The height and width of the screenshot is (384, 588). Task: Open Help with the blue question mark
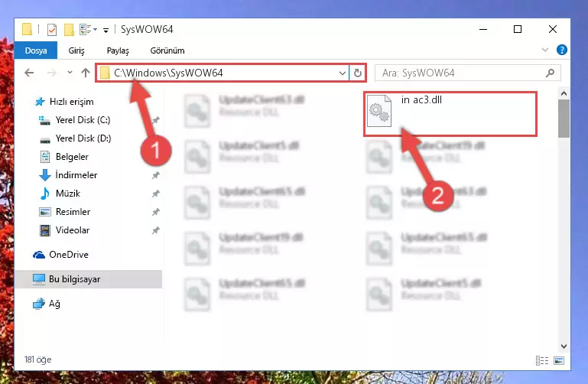click(561, 50)
